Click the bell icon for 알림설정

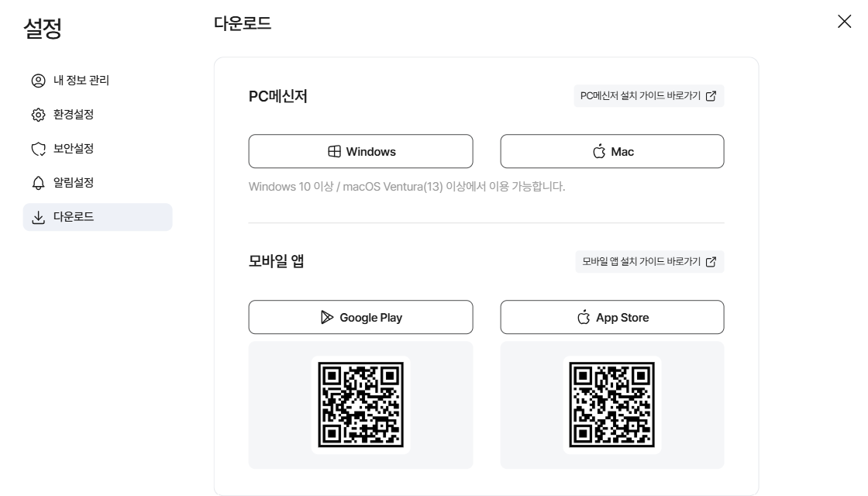tap(38, 183)
